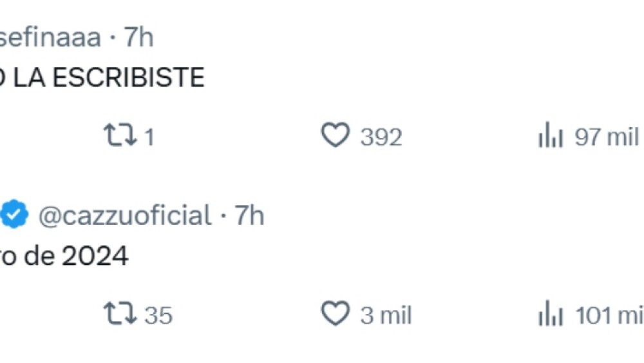Open view analytics icon beside 97 mil
The width and height of the screenshot is (644, 363).
pos(551,137)
